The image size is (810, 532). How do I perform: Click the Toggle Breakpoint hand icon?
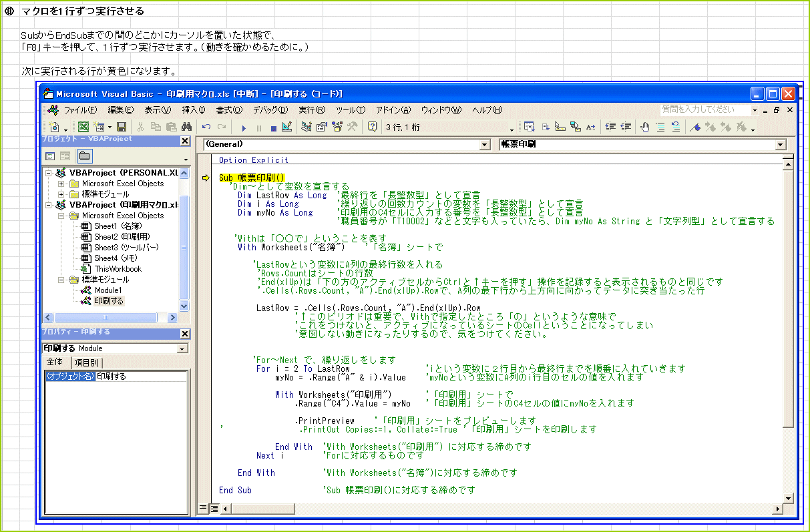pyautogui.click(x=645, y=127)
